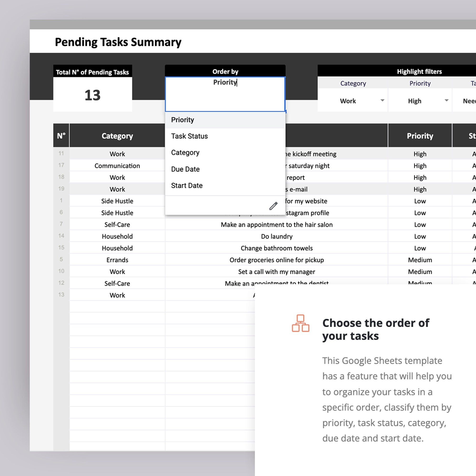Click the Category column header

tap(117, 136)
